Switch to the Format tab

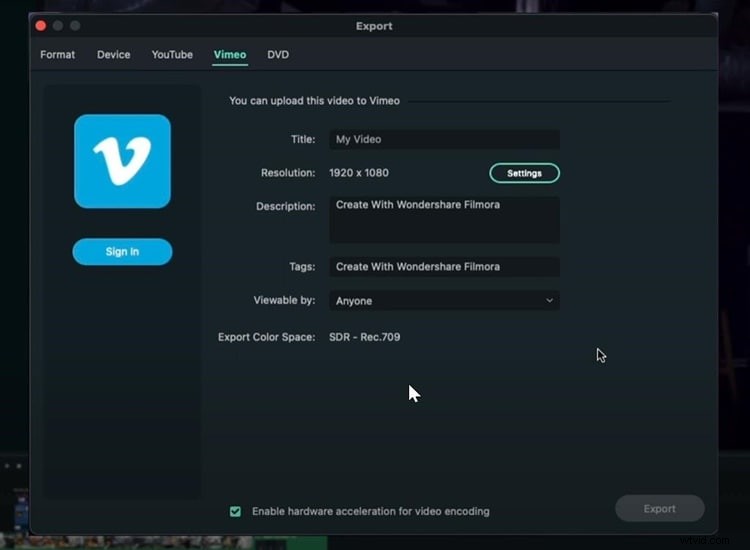pos(57,55)
